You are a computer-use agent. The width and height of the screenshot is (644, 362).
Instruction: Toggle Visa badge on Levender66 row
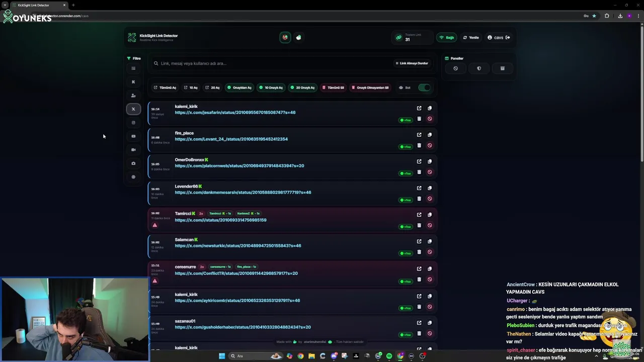coord(406,200)
